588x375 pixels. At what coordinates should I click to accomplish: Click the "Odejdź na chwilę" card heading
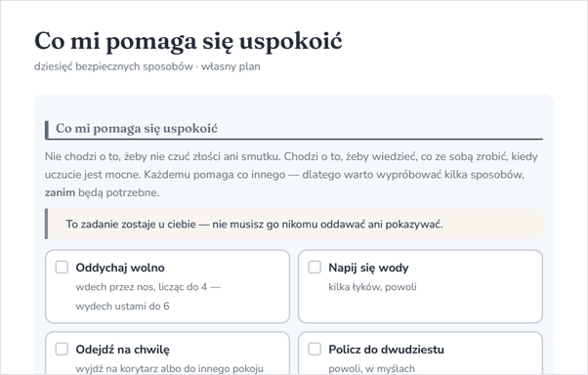click(123, 350)
